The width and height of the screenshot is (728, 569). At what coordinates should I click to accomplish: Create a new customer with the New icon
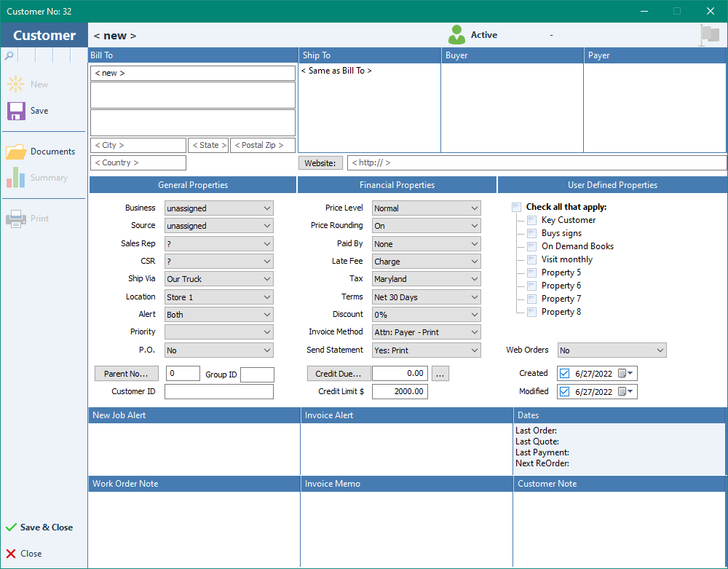pyautogui.click(x=16, y=84)
